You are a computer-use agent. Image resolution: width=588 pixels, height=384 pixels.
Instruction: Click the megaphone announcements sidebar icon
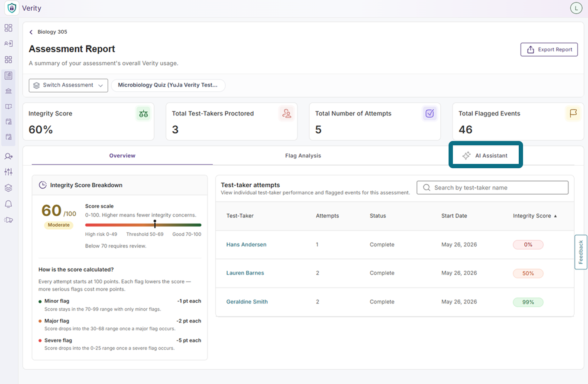coord(8,220)
